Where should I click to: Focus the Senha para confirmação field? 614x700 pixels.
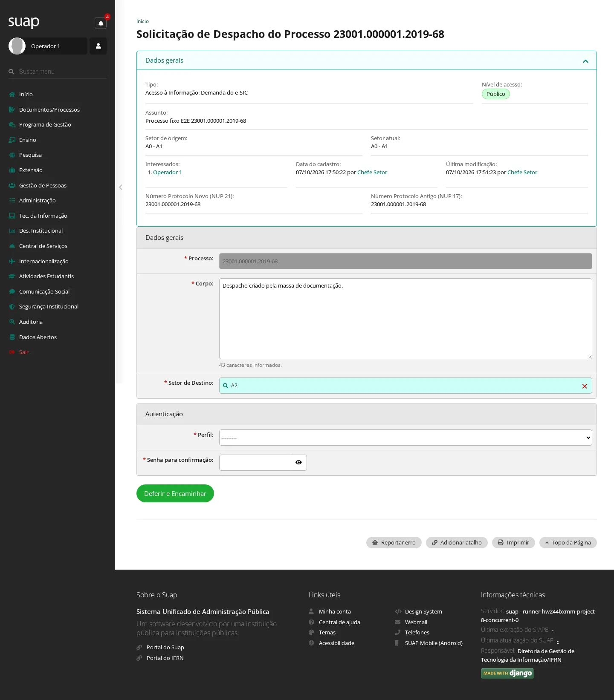tap(255, 463)
